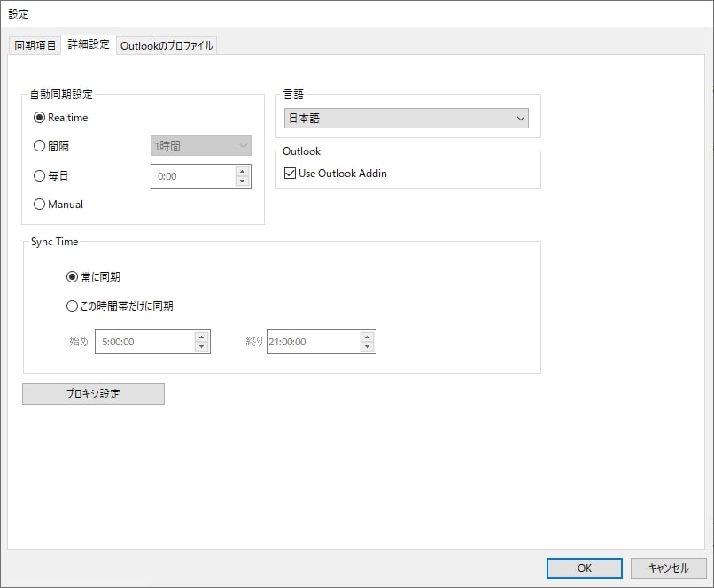
Task: Open the 日本語 language dropdown
Action: [x=407, y=119]
